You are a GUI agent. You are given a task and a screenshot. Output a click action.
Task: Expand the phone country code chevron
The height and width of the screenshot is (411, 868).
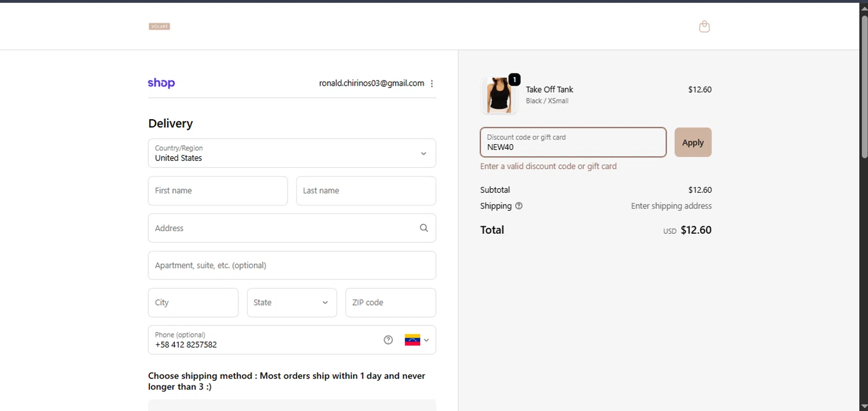426,340
